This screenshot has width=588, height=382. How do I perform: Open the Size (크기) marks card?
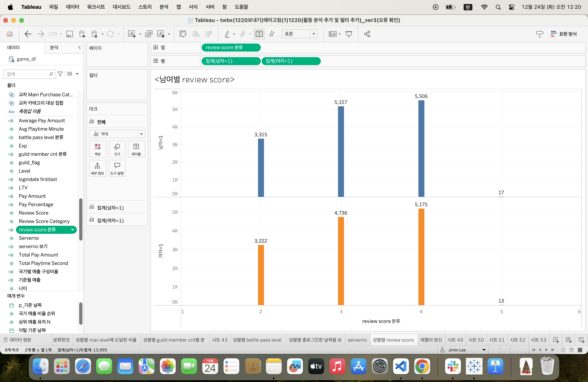pos(117,149)
